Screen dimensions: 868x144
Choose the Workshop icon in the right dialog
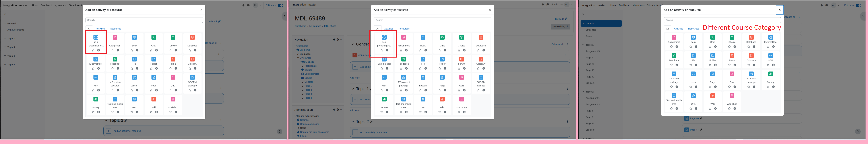tap(732, 96)
